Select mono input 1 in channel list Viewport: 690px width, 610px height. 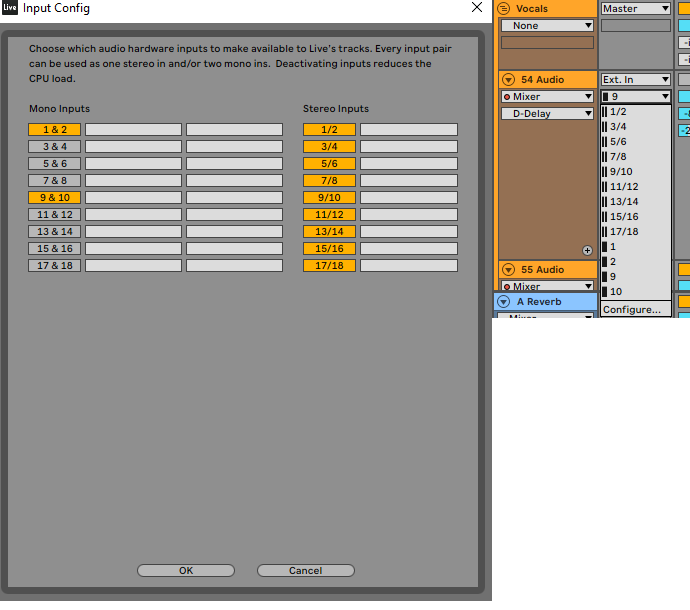636,246
